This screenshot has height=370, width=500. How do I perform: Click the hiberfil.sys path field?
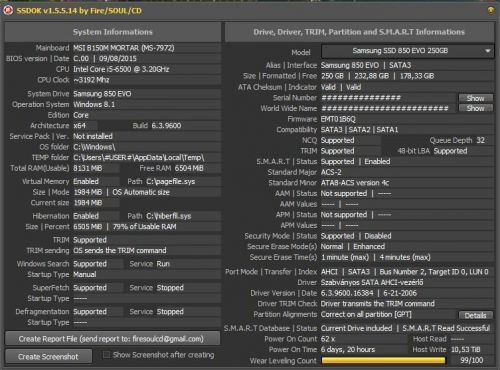tap(183, 216)
